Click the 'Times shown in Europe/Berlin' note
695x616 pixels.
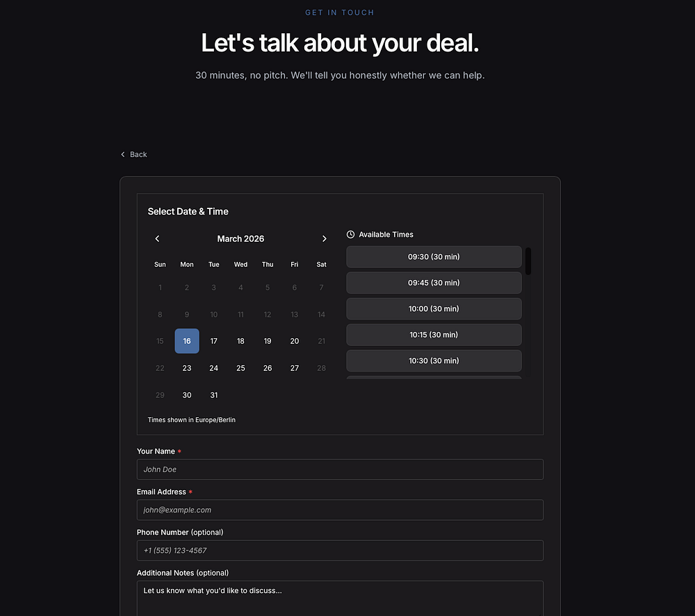click(x=192, y=420)
